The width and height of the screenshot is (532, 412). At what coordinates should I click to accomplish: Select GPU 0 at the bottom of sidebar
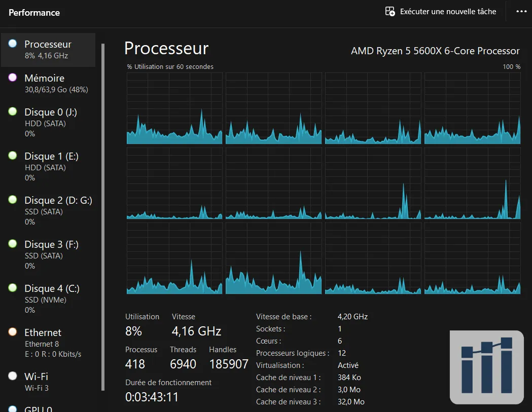click(x=38, y=408)
